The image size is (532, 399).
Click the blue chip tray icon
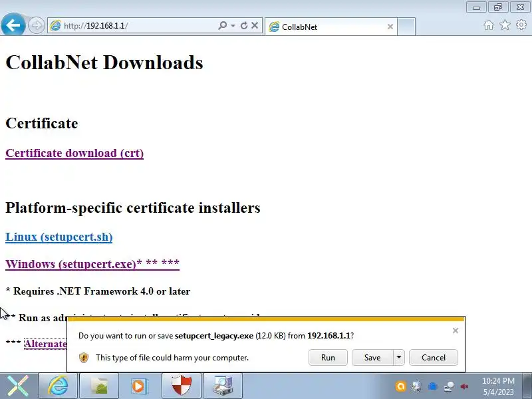coord(433,386)
